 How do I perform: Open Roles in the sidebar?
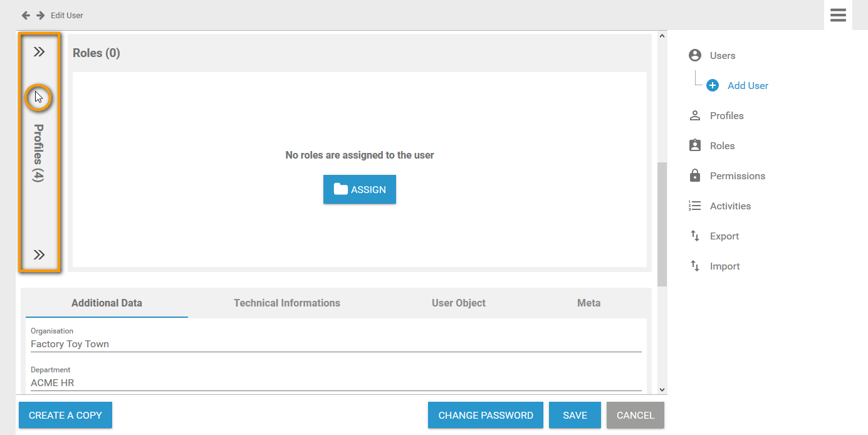coord(722,146)
